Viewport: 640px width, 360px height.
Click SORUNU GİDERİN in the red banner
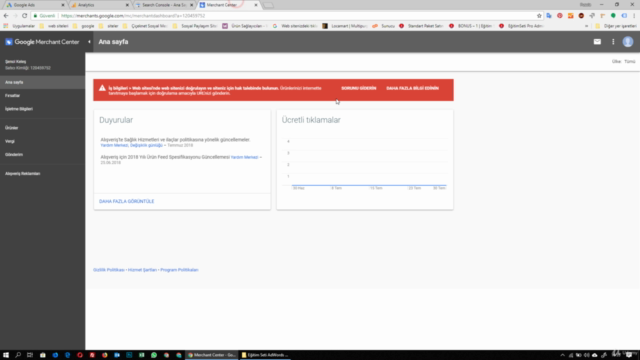[359, 88]
